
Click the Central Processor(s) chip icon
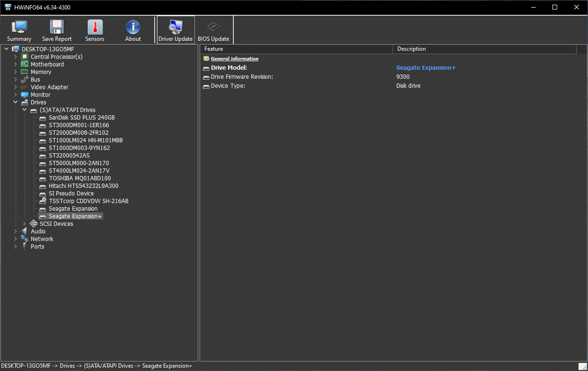25,57
